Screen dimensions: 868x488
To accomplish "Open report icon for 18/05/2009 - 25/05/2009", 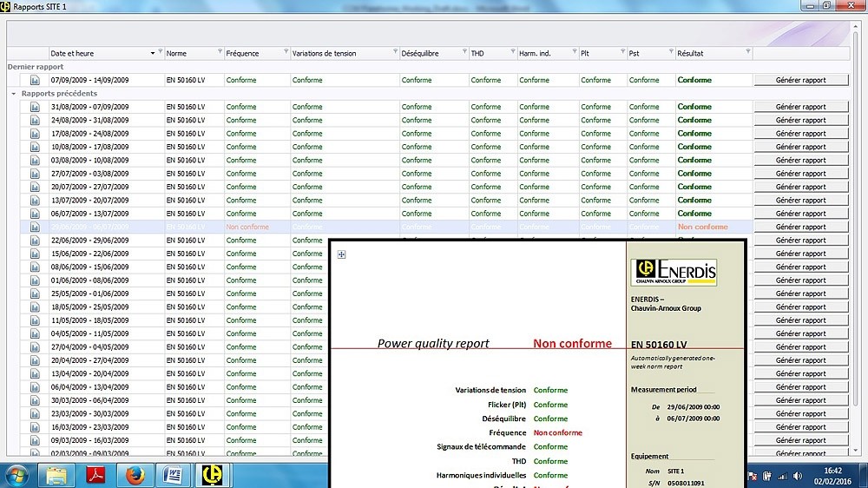I will (35, 307).
